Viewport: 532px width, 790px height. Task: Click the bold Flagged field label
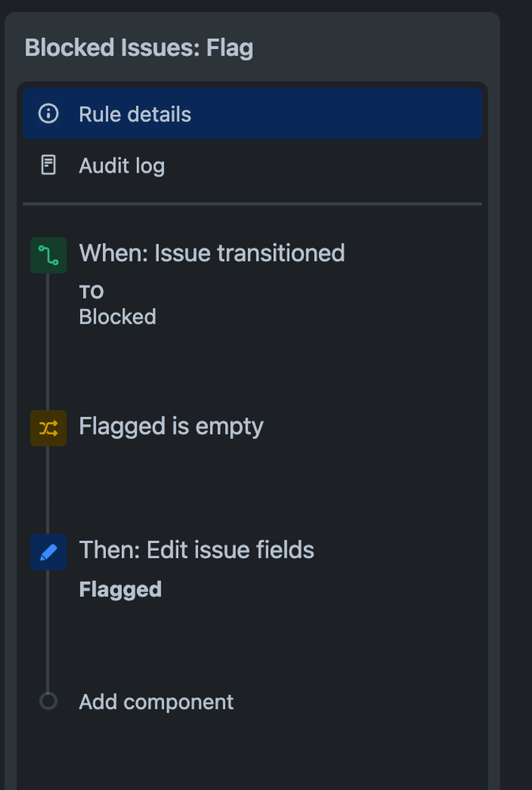pyautogui.click(x=120, y=590)
